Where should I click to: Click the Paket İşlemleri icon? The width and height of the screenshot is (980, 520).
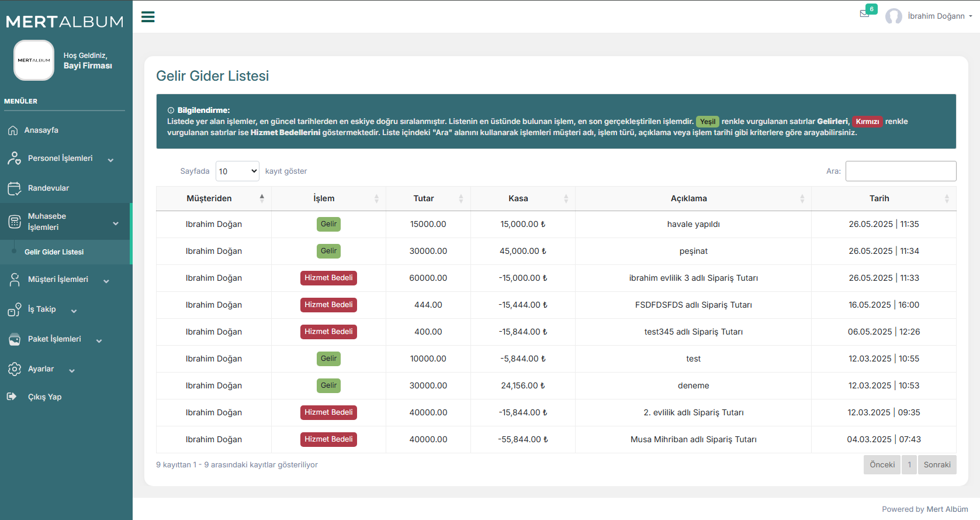click(14, 339)
